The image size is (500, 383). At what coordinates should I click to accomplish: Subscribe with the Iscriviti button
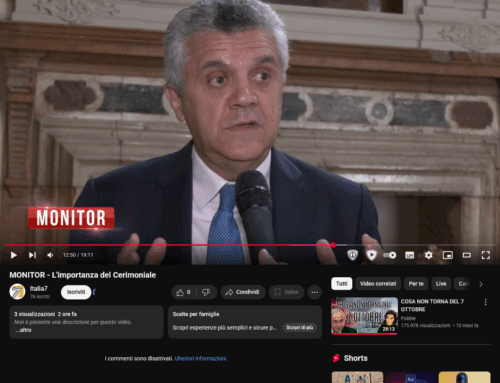76,292
